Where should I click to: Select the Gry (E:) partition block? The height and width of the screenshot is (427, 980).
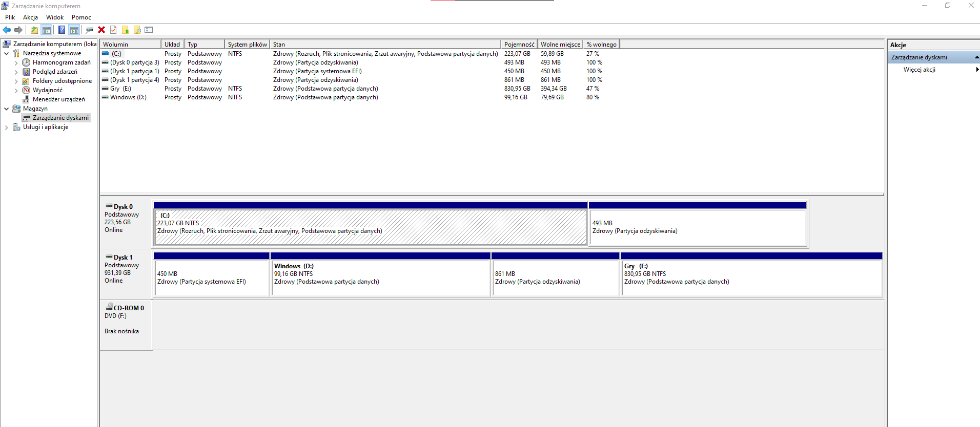pos(751,274)
